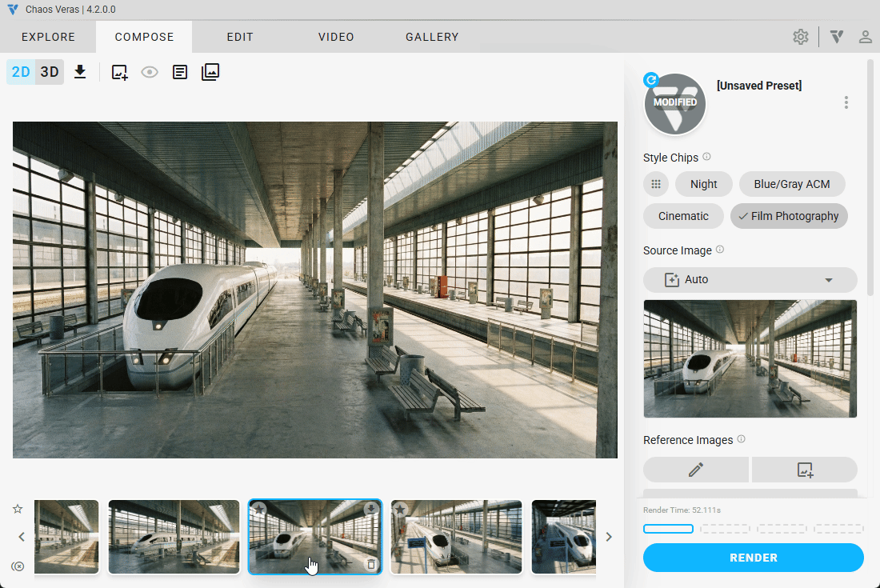Click the image gallery stack icon in toolbar
Screen dimensions: 880x588
[x=210, y=72]
